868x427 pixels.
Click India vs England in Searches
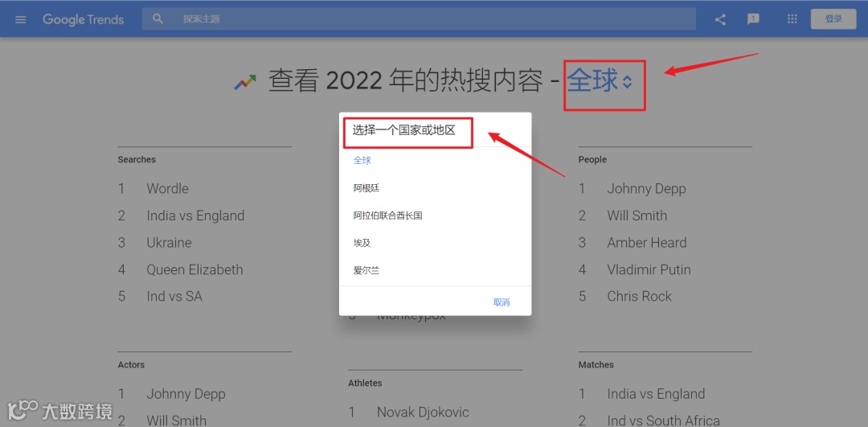tap(195, 216)
